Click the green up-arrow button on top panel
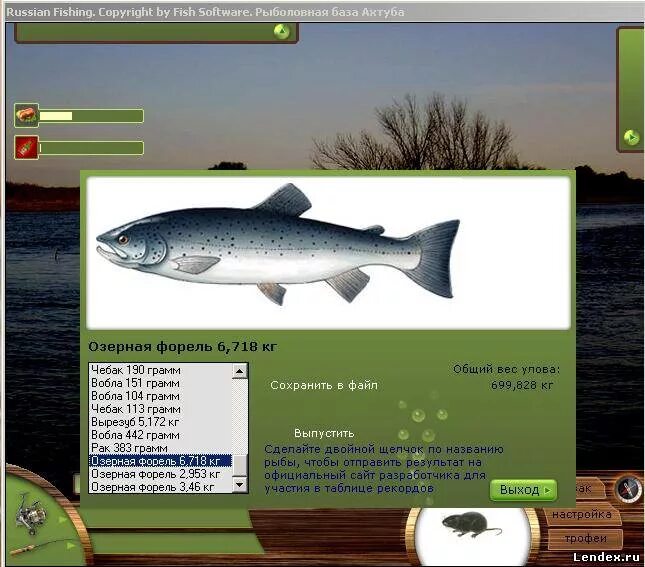The image size is (645, 567). 282,31
